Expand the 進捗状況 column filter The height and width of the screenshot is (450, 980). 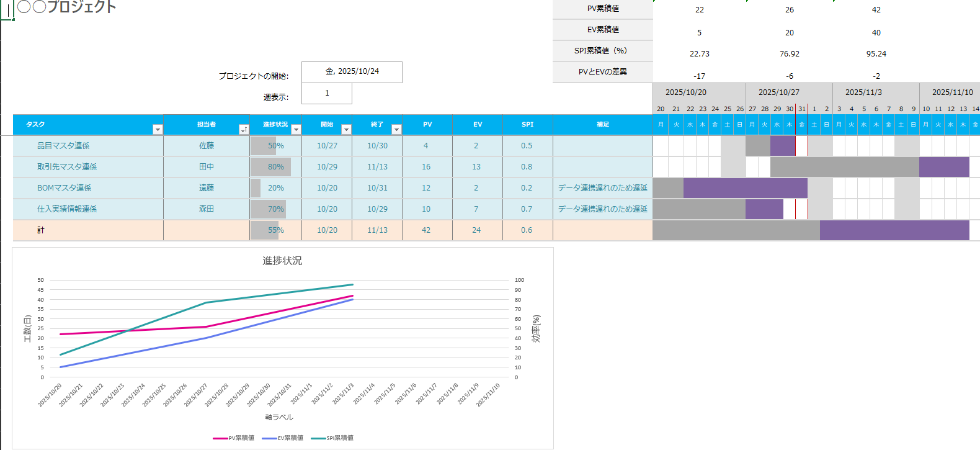pos(296,129)
